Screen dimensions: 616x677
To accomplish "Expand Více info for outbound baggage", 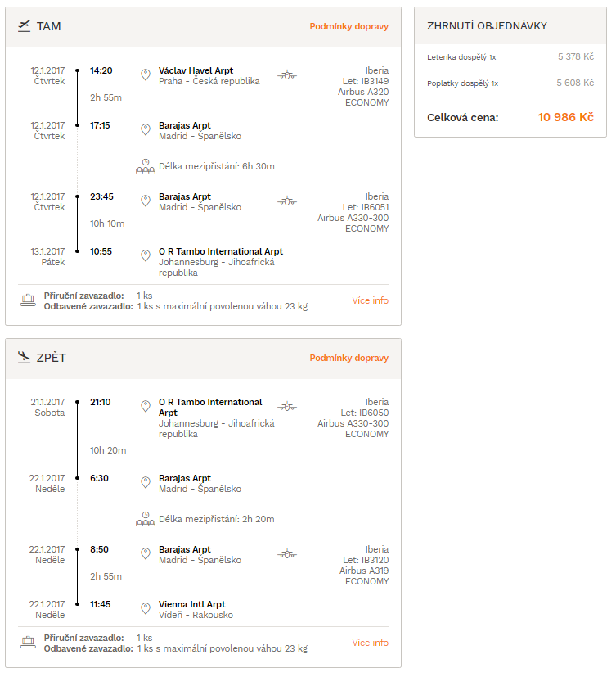I will coord(370,300).
